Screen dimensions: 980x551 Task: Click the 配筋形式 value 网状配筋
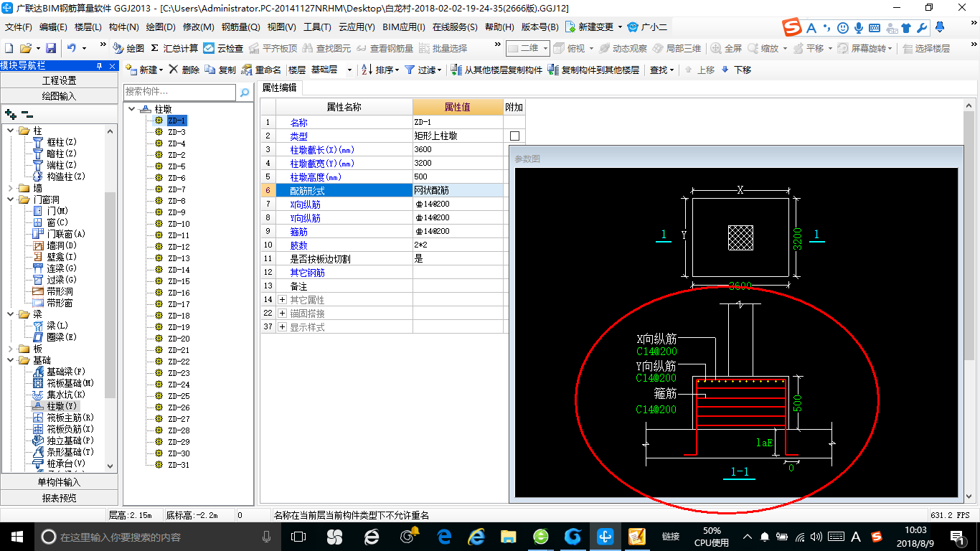(458, 190)
